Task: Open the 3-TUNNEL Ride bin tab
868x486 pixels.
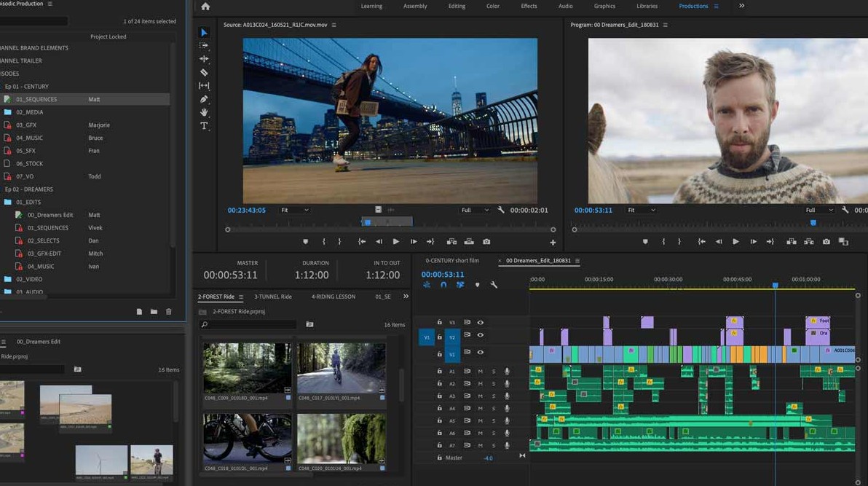Action: (272, 297)
